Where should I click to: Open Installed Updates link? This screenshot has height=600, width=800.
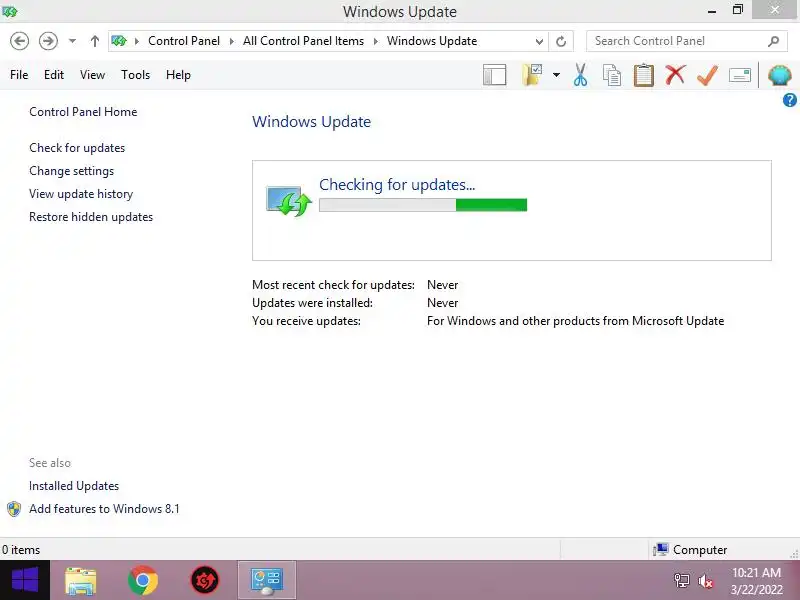click(74, 486)
